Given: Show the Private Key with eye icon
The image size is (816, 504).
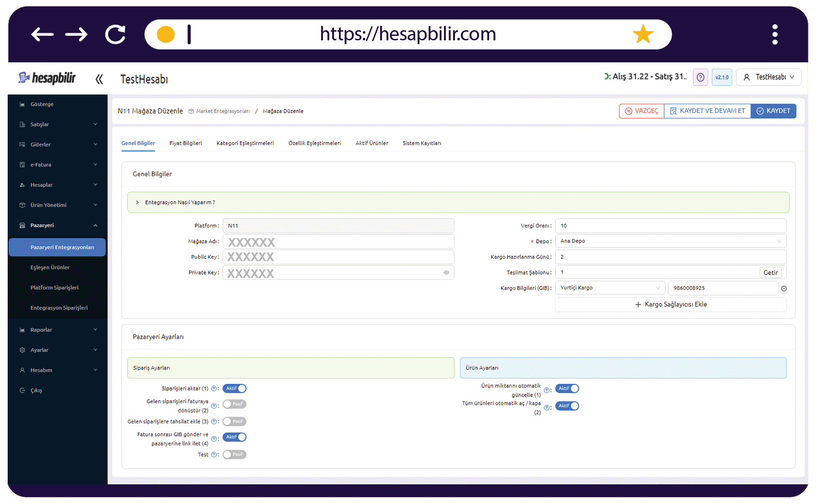Looking at the screenshot, I should (446, 273).
